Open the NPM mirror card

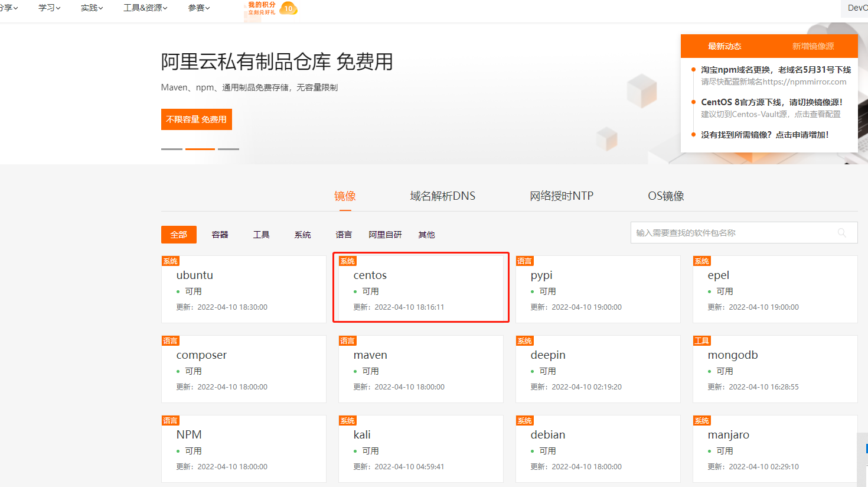(x=244, y=449)
